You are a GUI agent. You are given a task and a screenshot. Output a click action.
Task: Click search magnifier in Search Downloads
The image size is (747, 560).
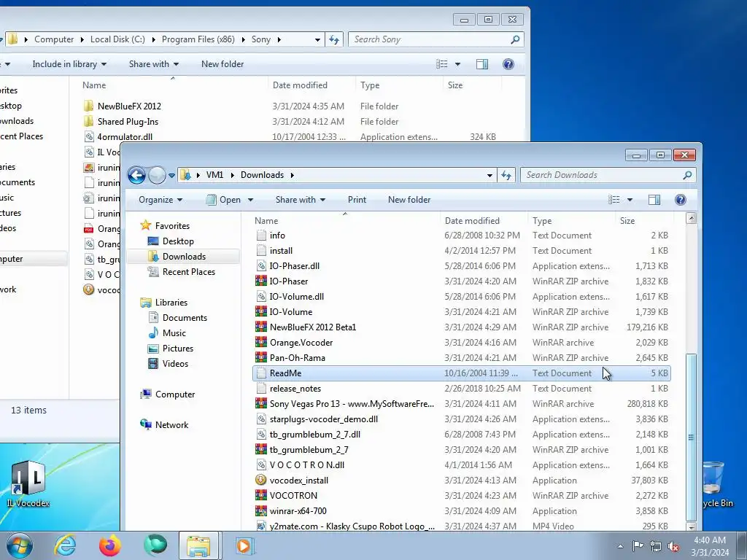click(x=687, y=175)
